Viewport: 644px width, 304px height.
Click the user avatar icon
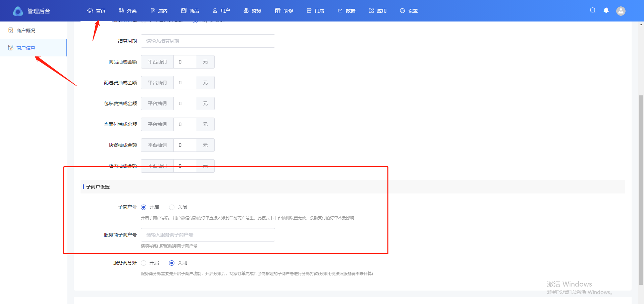pos(621,11)
